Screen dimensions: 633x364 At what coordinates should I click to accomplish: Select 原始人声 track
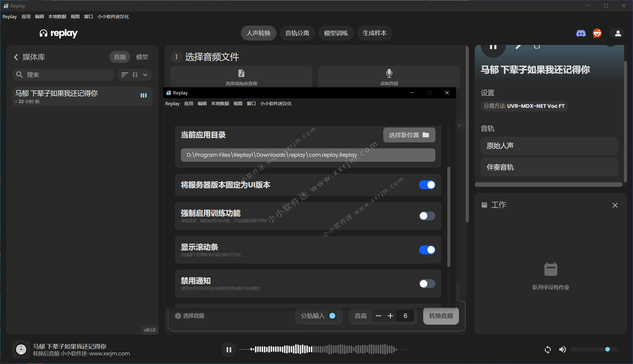549,146
